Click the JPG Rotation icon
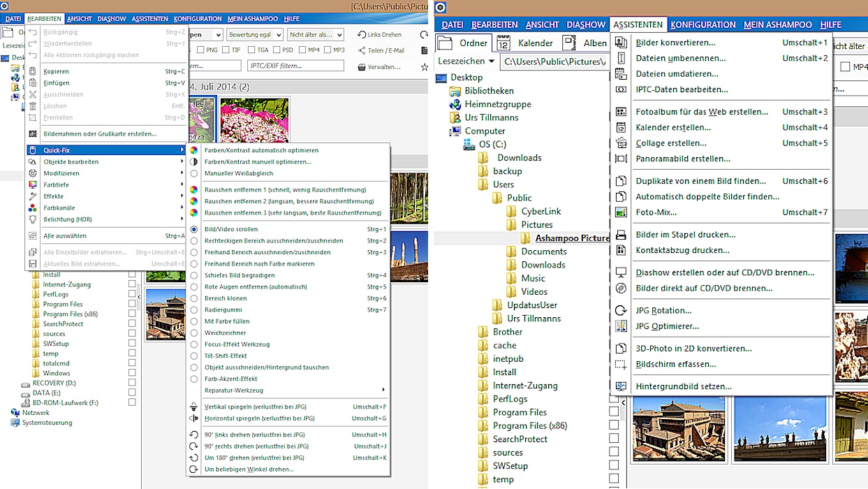 621,310
